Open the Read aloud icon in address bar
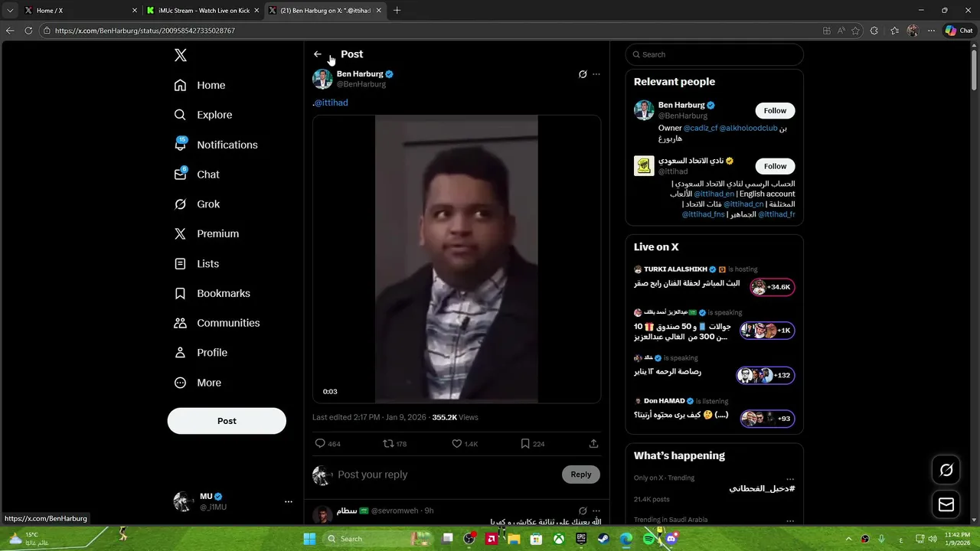The height and width of the screenshot is (551, 980). point(841,31)
